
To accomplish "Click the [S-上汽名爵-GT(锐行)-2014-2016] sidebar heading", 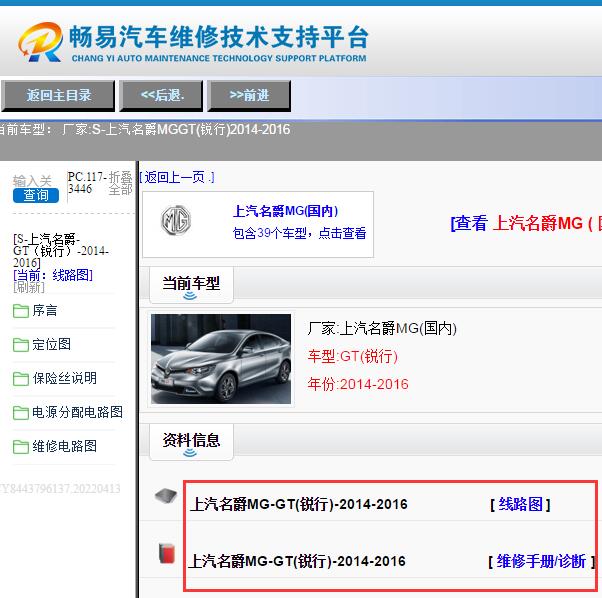I will 61,251.
